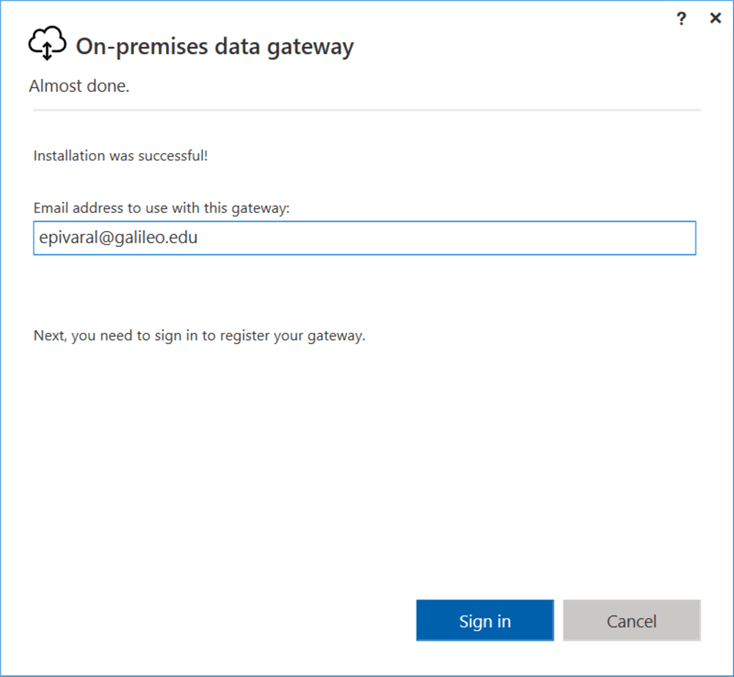
Task: Click the "Almost done." subtitle
Action: click(x=79, y=86)
